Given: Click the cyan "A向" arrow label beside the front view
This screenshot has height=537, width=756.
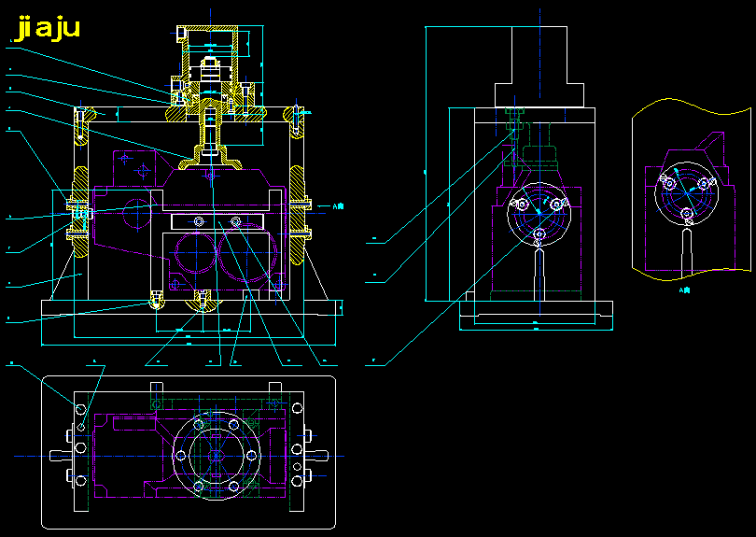Looking at the screenshot, I should click(339, 206).
